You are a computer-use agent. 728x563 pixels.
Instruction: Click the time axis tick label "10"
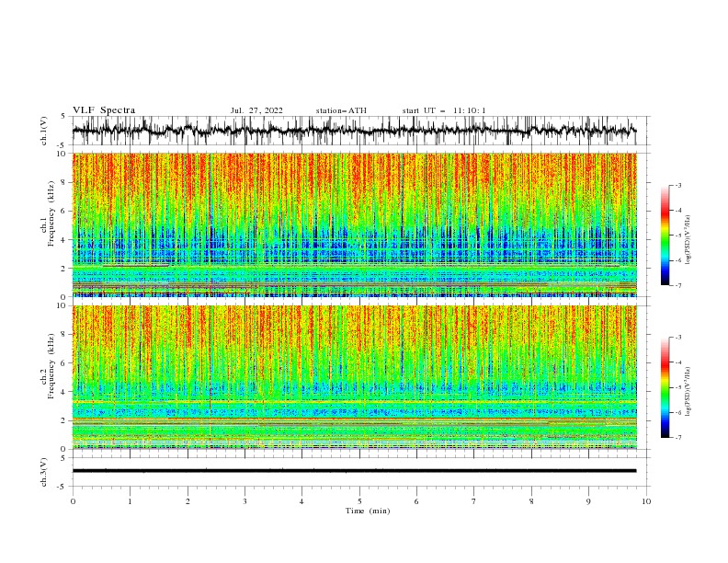[646, 501]
